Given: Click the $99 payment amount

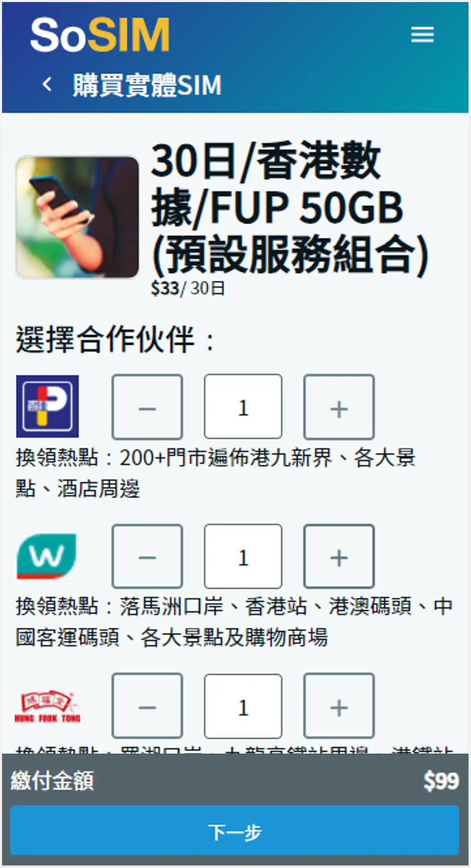Looking at the screenshot, I should coord(441,780).
